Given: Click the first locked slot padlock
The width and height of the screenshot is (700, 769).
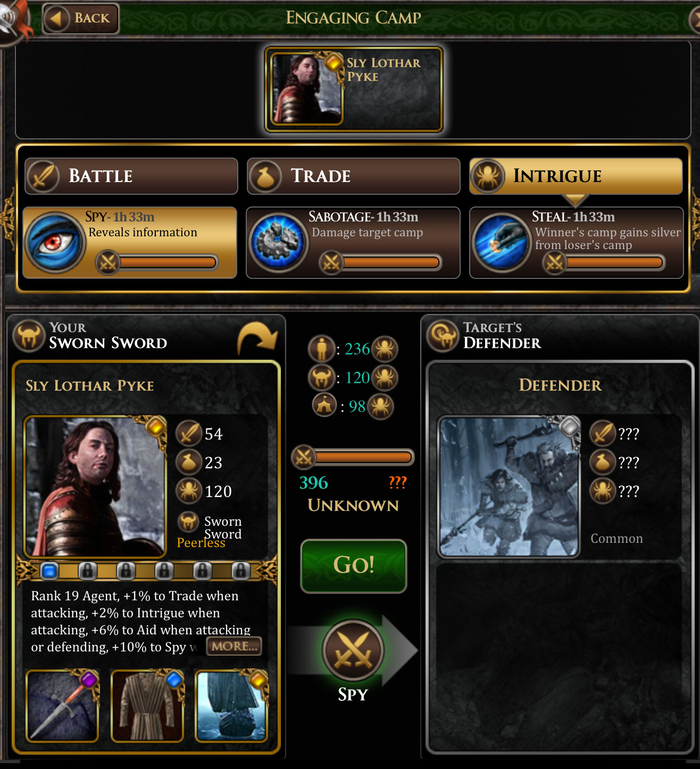Looking at the screenshot, I should point(88,571).
